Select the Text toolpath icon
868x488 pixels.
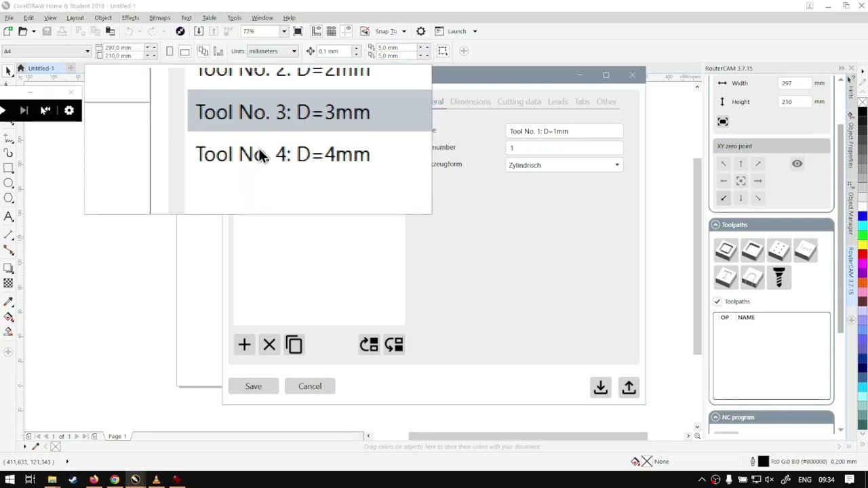point(806,251)
